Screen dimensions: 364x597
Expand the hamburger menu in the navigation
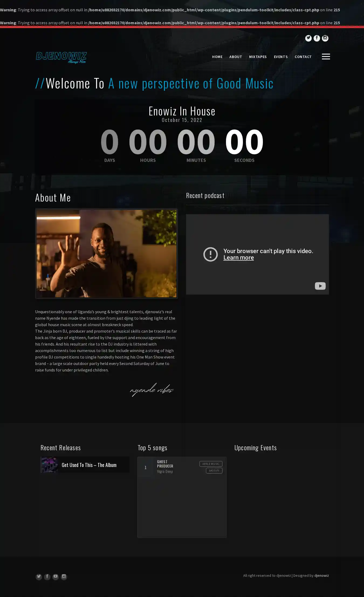point(326,57)
